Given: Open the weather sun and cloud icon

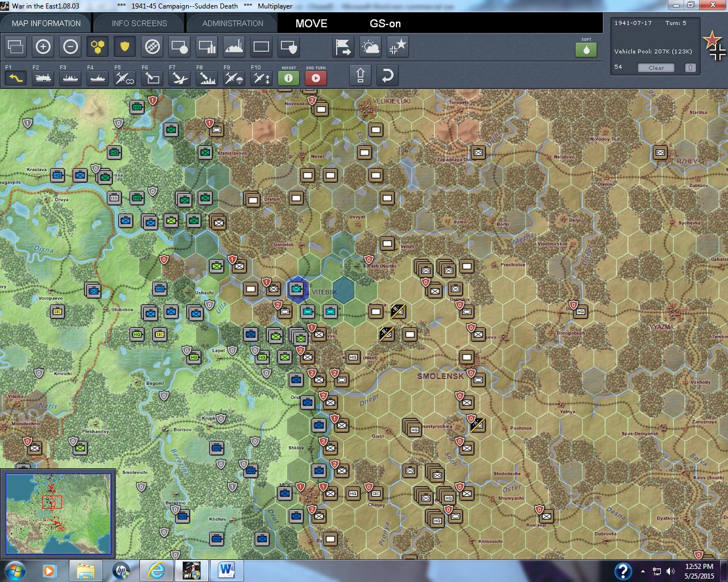Looking at the screenshot, I should pos(371,47).
